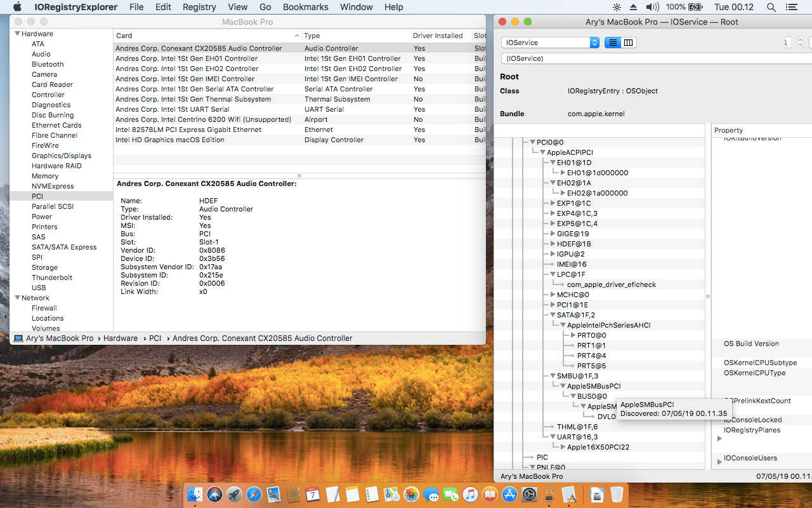Select com_apple_driver_eficheck tree entry
Viewport: 812px width, 508px height.
point(612,284)
